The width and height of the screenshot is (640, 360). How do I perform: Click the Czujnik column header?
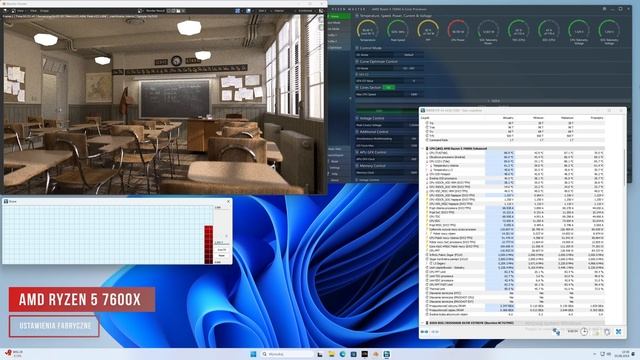point(425,118)
